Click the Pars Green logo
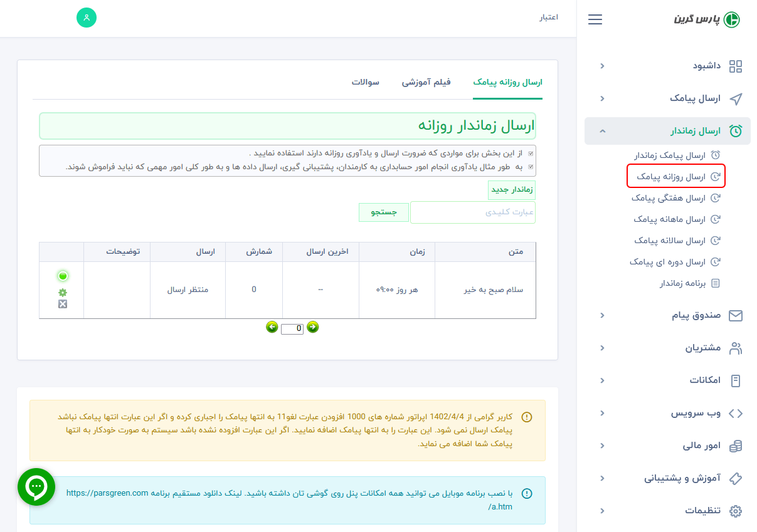Screen dimensions: 757x532 coord(706,19)
